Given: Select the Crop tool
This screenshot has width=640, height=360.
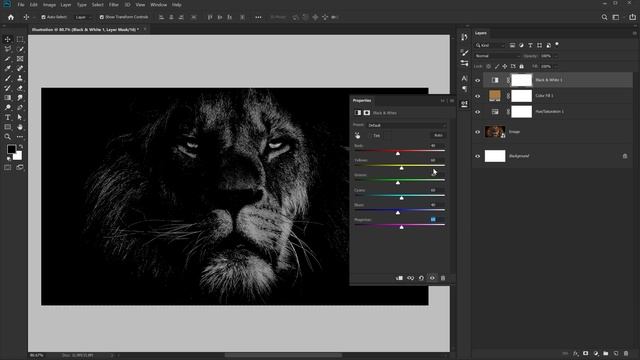Looking at the screenshot, I should coord(8,59).
